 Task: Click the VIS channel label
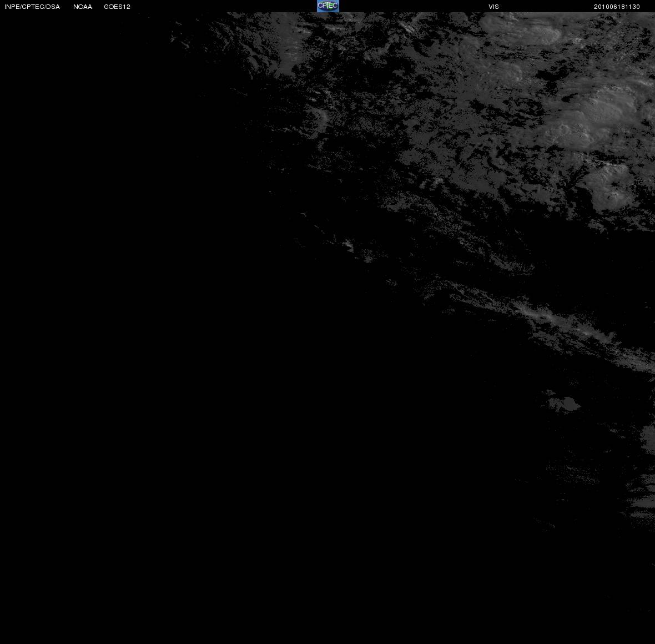(x=494, y=7)
